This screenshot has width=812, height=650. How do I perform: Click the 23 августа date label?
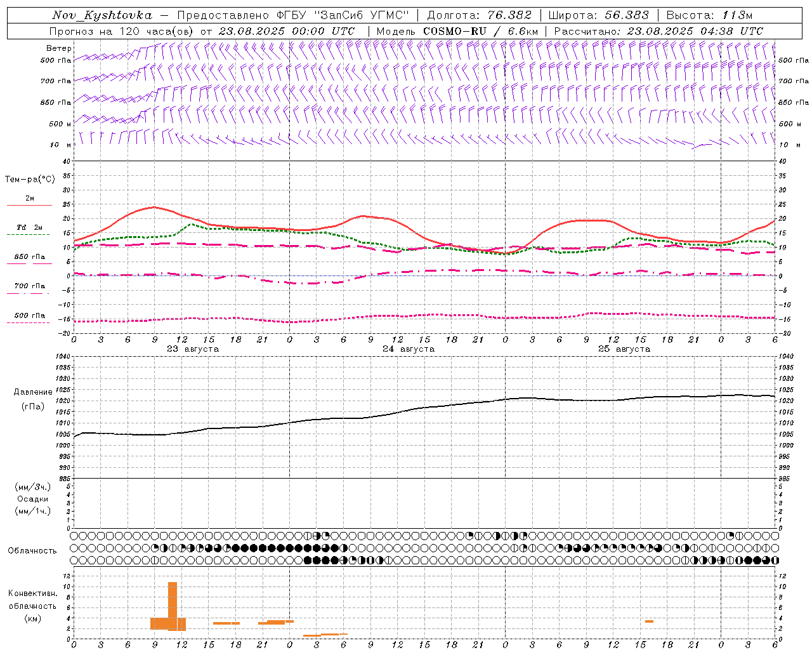[x=193, y=349]
